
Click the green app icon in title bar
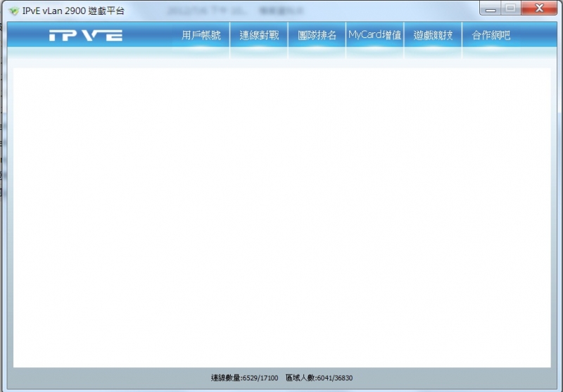coord(14,11)
